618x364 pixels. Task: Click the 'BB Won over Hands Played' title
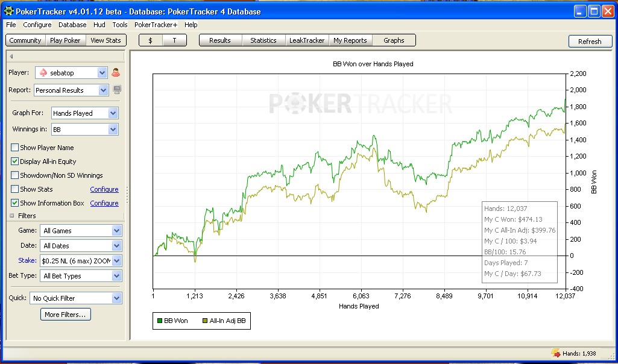(x=373, y=64)
